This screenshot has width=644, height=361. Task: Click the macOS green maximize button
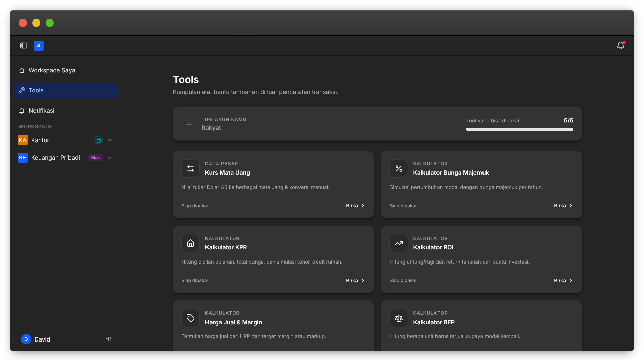[50, 23]
